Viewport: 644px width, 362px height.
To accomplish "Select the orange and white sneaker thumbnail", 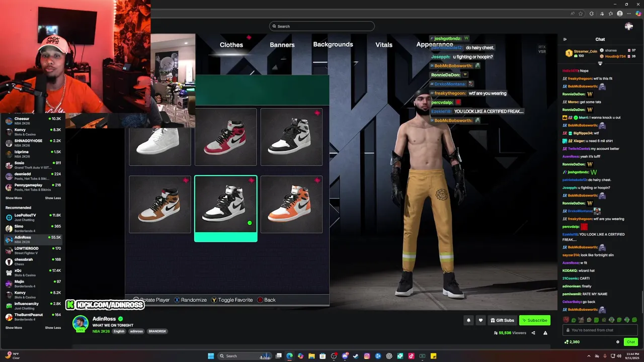I will 291,204.
